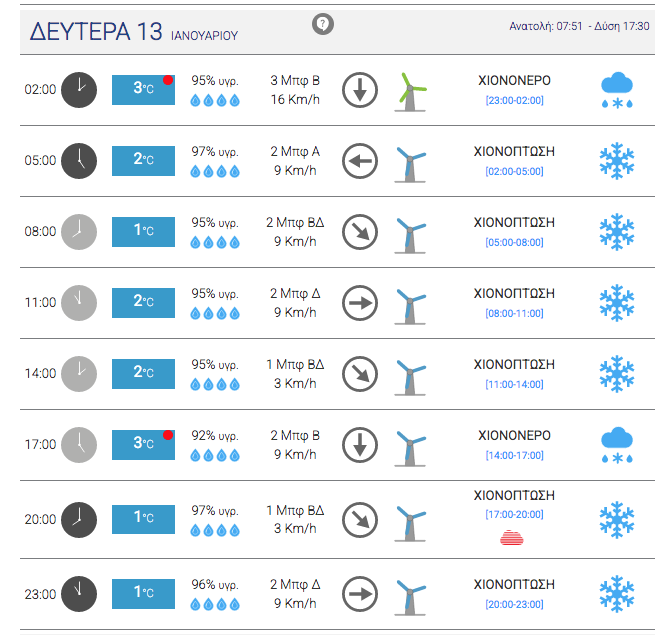
Task: Click the east wind arrow at 05:00
Action: (x=359, y=160)
